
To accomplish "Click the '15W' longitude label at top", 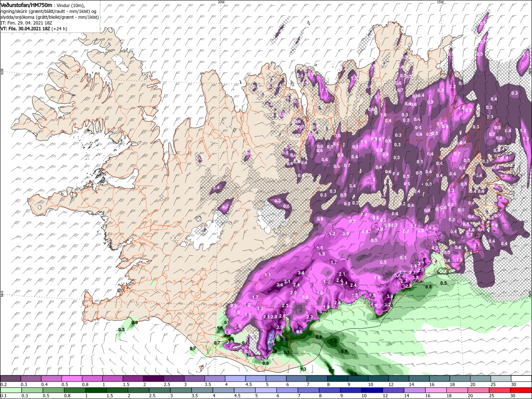I will click(x=440, y=2).
